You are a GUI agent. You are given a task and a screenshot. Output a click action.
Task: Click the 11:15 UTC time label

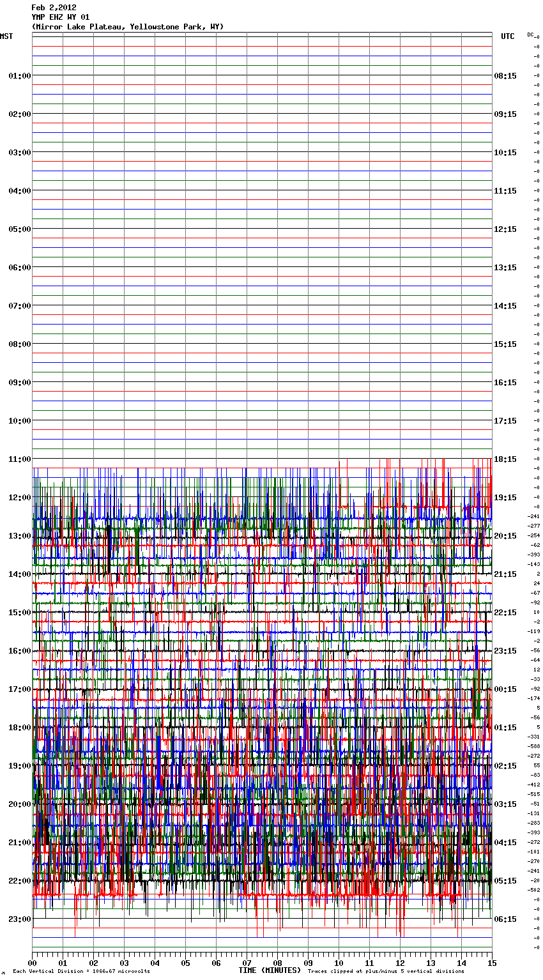tap(505, 191)
